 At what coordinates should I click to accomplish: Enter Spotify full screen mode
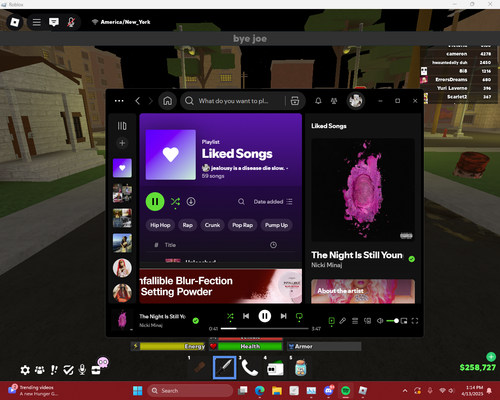pos(415,321)
